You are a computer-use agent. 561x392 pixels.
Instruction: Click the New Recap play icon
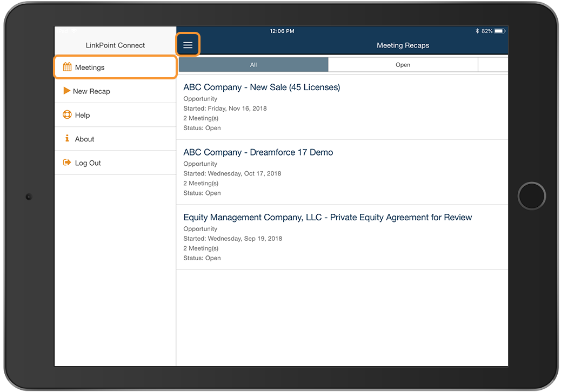tap(66, 91)
